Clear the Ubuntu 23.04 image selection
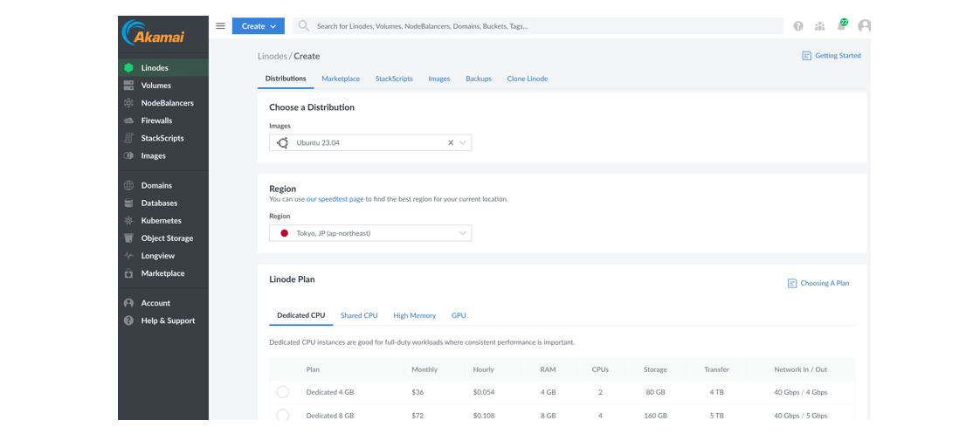The image size is (980, 434). point(451,143)
